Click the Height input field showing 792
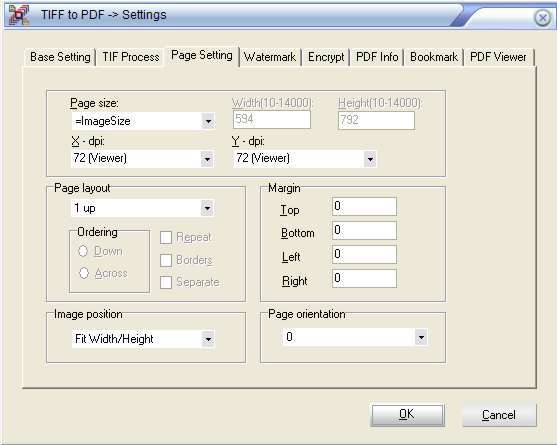 coord(376,120)
